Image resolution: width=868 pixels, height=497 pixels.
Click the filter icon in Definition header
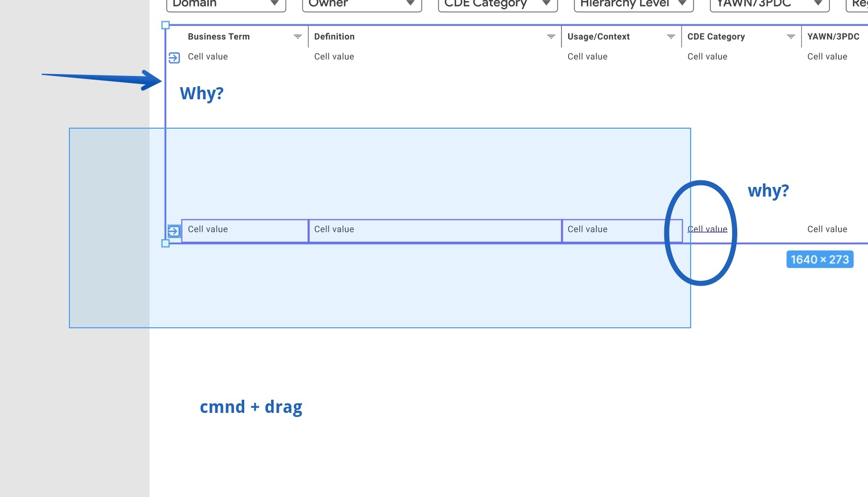tap(551, 36)
